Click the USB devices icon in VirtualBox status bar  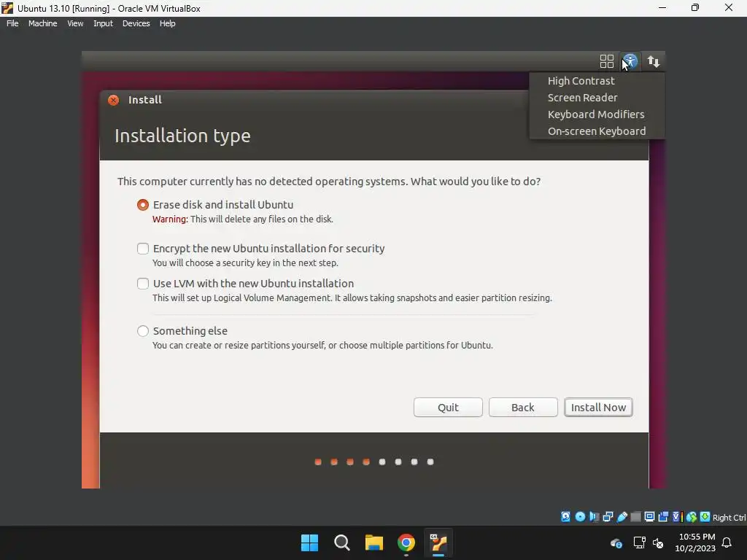[x=622, y=517]
